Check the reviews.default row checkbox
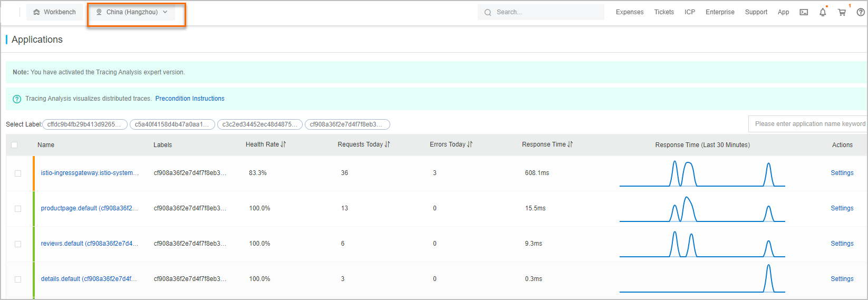Screen dimensions: 868x300 pos(18,244)
